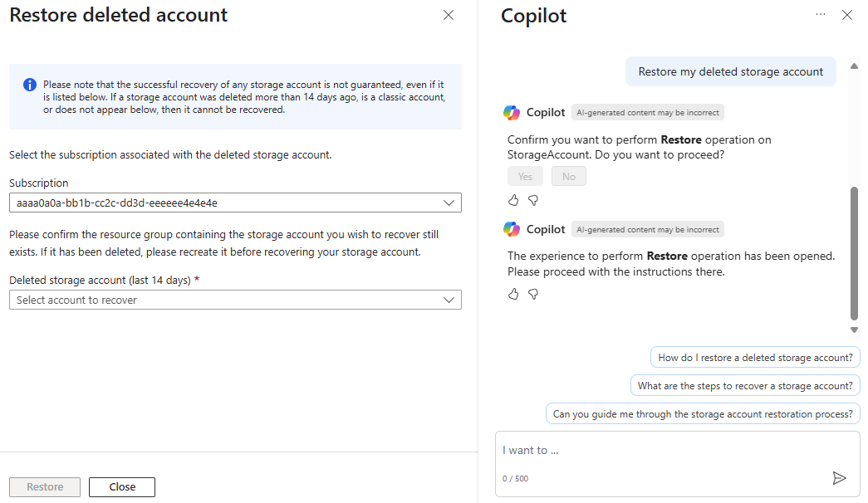868x503 pixels.
Task: Click the Copilot chat scrollbar thumb
Action: pyautogui.click(x=854, y=253)
